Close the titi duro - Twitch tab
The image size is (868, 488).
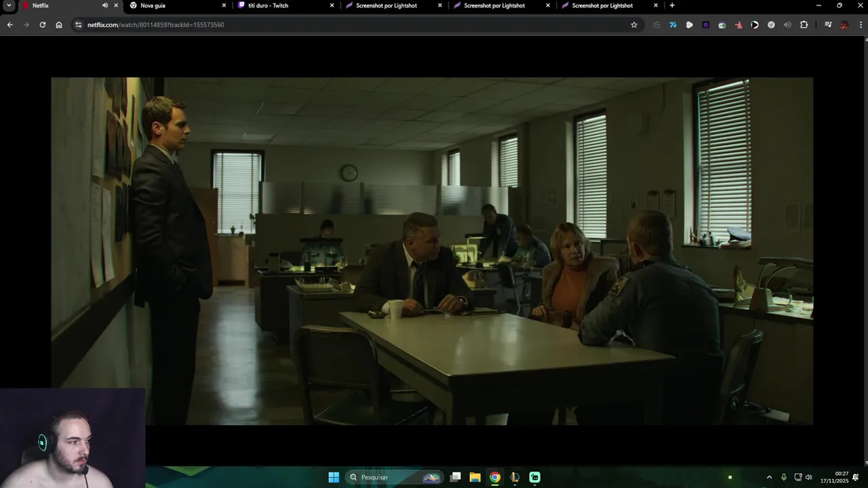(332, 5)
